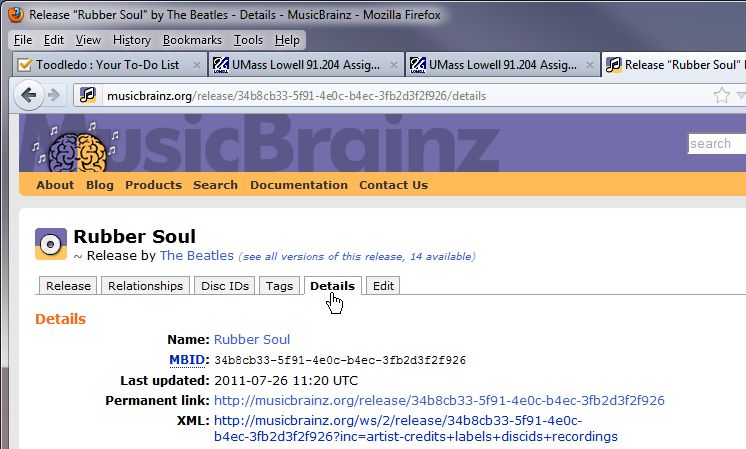Click the Toodledo tab favicon checkmark icon
This screenshot has height=449, width=746.
[x=24, y=65]
